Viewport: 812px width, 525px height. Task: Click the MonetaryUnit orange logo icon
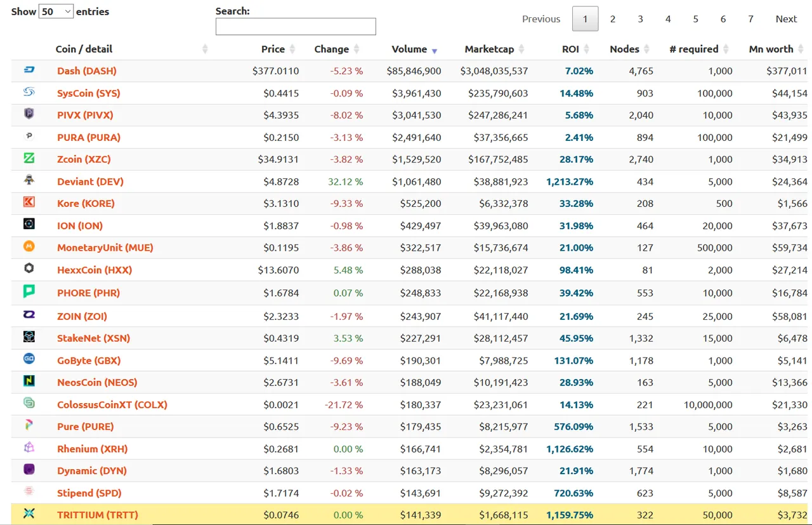click(29, 246)
